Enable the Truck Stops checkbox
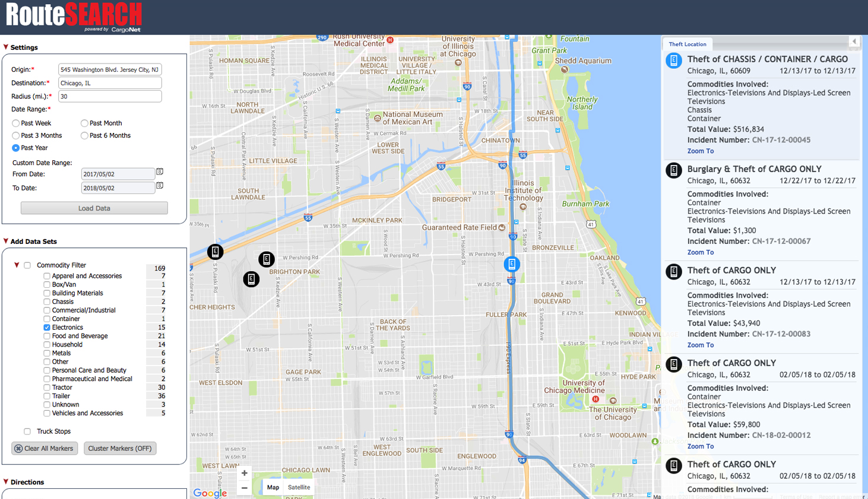Viewport: 868px width, 499px height. click(x=27, y=431)
